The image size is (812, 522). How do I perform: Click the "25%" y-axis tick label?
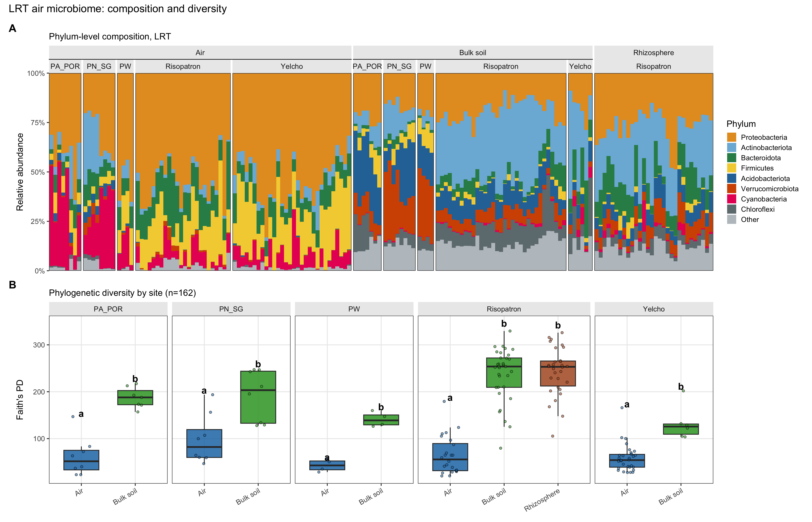pos(38,222)
